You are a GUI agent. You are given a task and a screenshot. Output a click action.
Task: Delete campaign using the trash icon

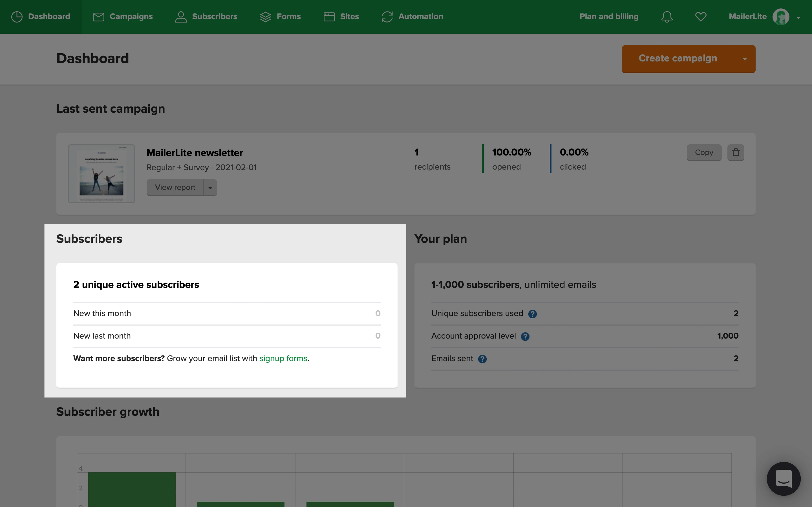tap(736, 153)
